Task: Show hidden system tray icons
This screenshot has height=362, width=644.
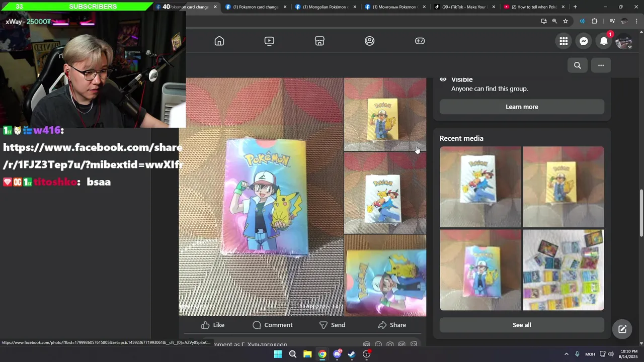Action: (x=566, y=354)
